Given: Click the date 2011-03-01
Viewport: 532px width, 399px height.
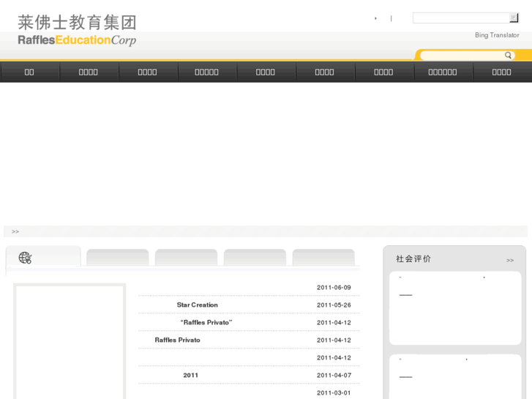Looking at the screenshot, I should 334,393.
